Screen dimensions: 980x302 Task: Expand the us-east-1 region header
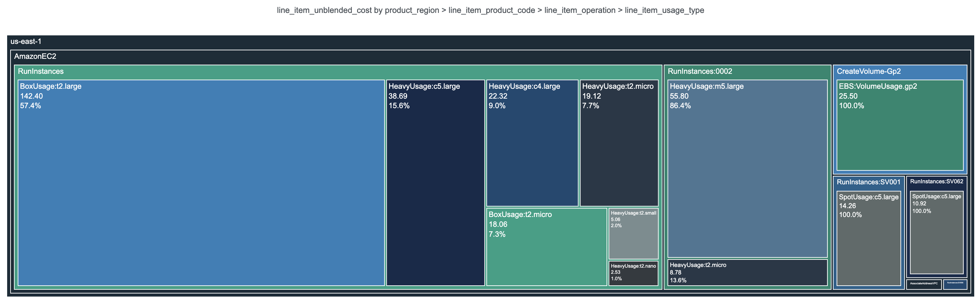(26, 41)
